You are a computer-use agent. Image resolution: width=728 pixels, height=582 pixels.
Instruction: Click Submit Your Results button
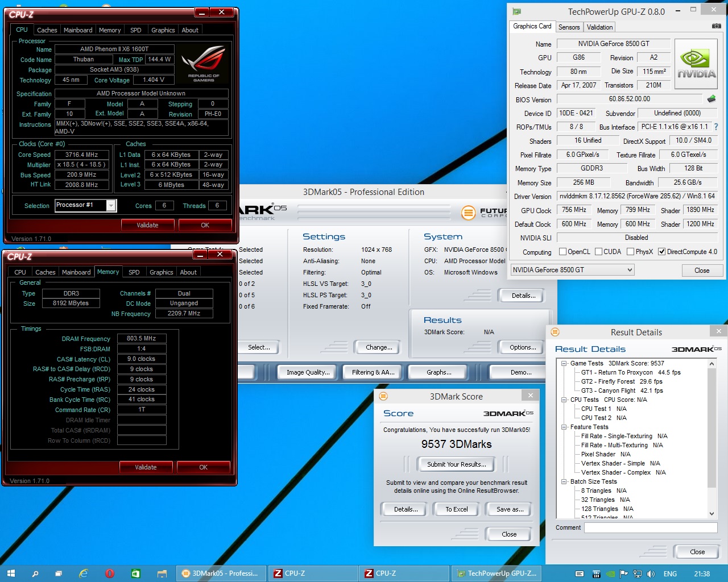(x=456, y=464)
